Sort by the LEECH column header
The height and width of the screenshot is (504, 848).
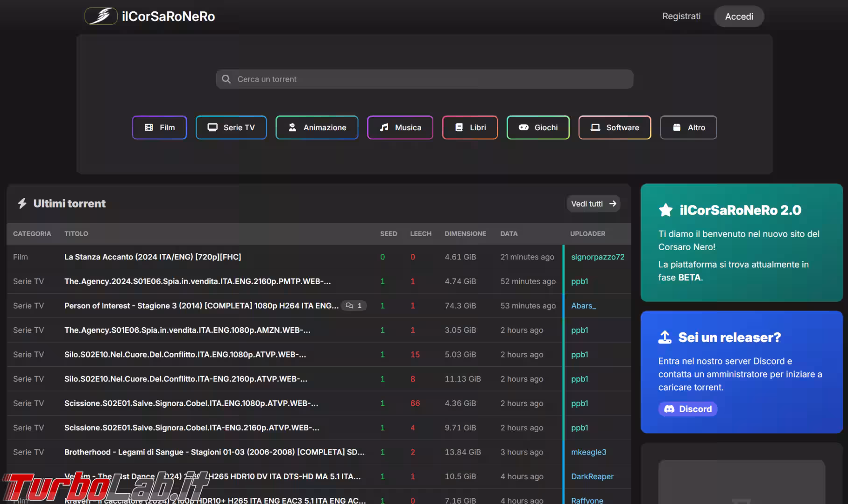click(421, 234)
